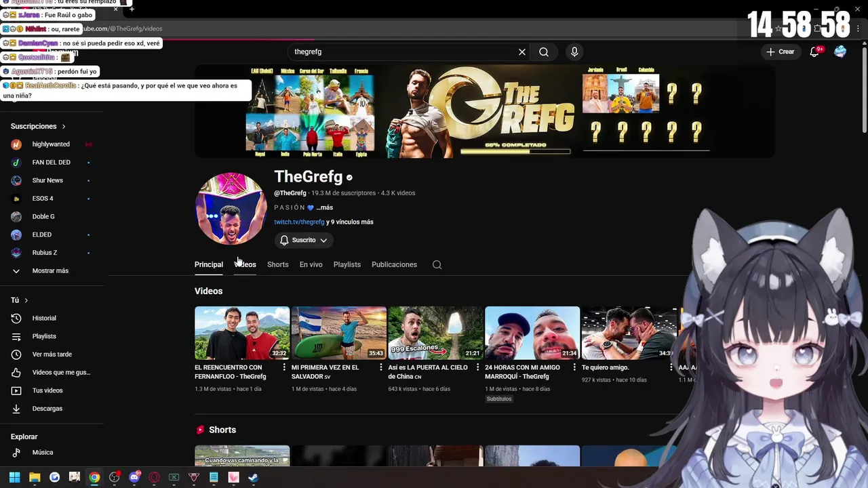The width and height of the screenshot is (868, 488).
Task: Open OBS Studio from taskbar
Action: 115,477
